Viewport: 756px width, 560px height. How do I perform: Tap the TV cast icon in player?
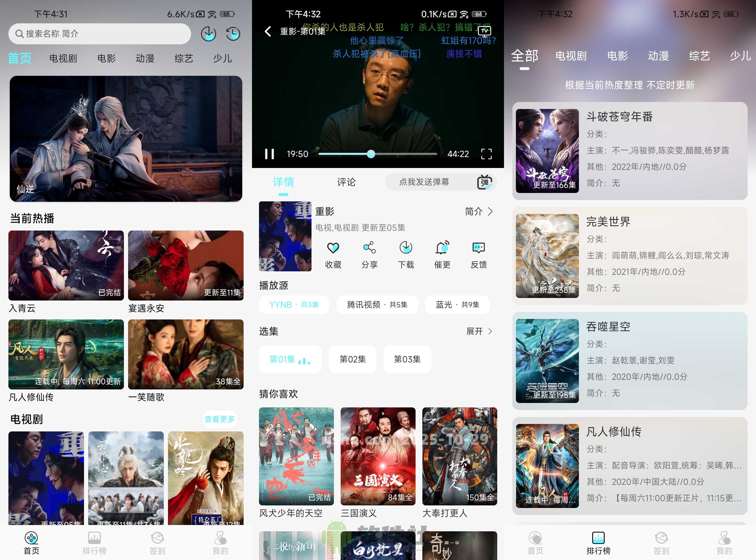pyautogui.click(x=484, y=31)
